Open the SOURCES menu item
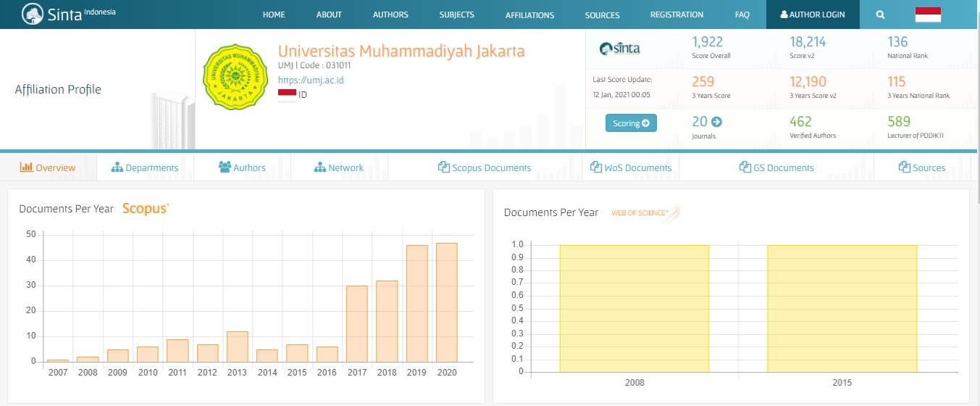 [603, 14]
